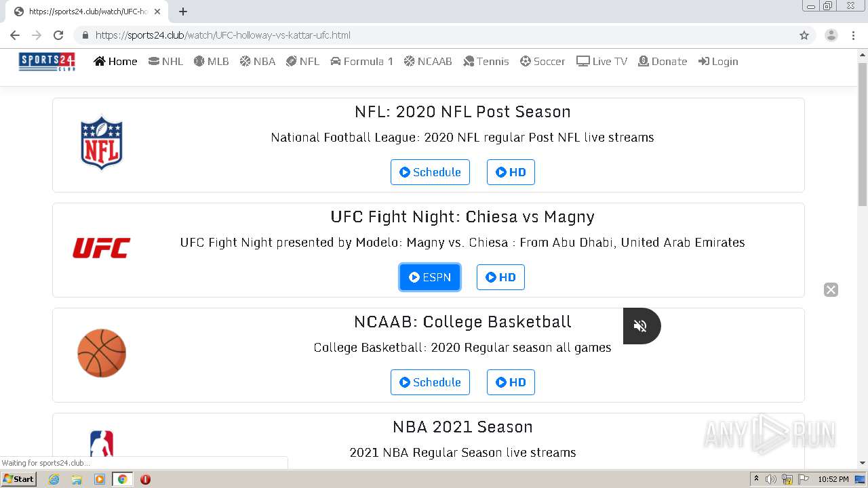Open the NHL section
Viewport: 868px width, 488px height.
coord(165,61)
